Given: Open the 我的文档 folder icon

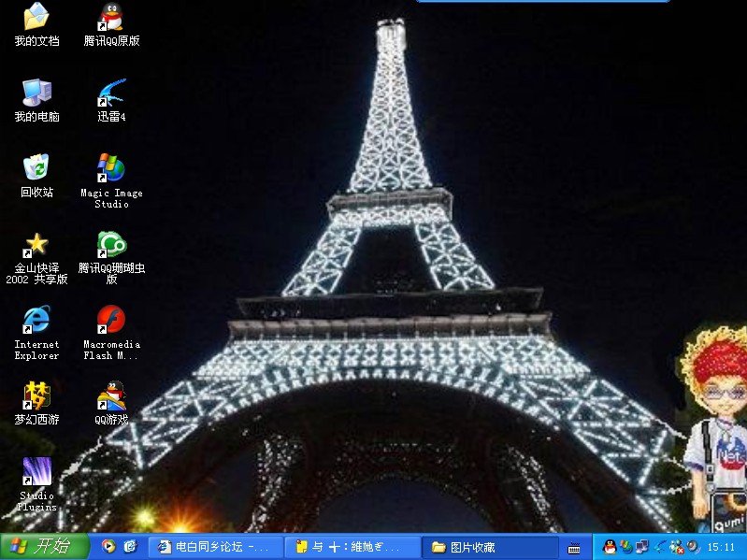Looking at the screenshot, I should tap(36, 17).
